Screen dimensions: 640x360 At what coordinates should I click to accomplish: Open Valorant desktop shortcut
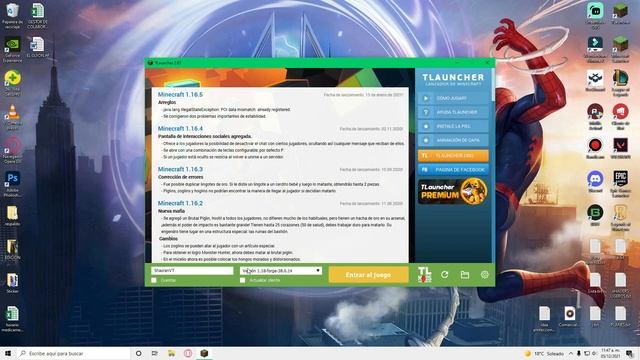(x=620, y=148)
